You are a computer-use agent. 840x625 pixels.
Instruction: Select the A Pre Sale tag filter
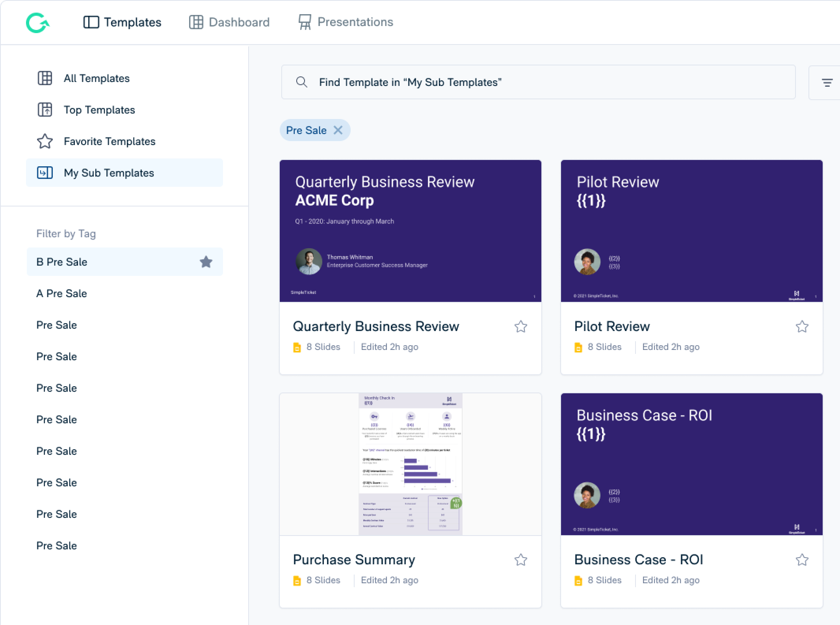click(61, 293)
